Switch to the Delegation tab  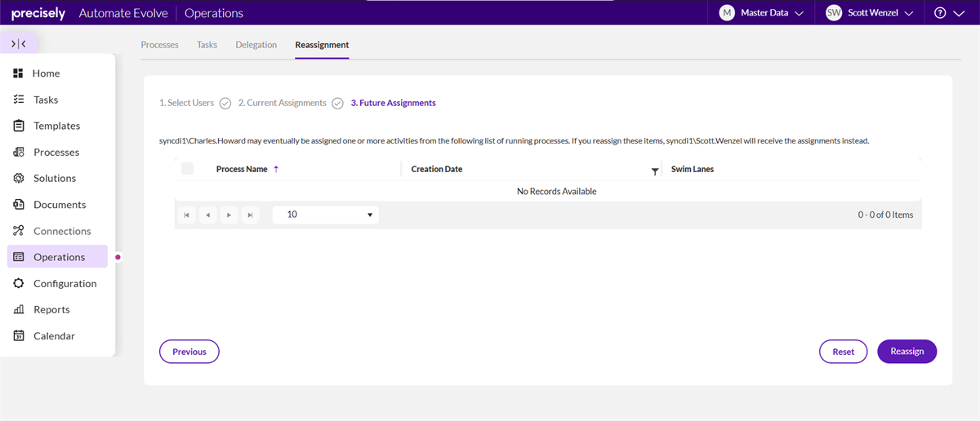[256, 45]
